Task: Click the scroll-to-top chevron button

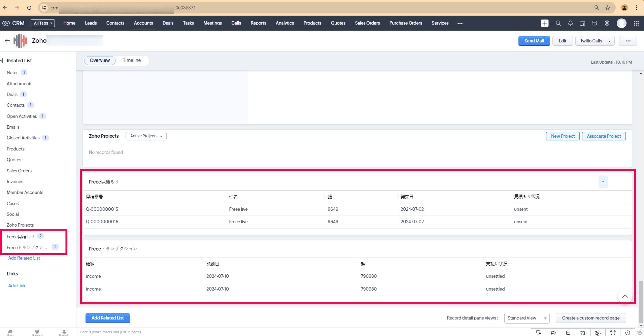Action: [x=625, y=296]
